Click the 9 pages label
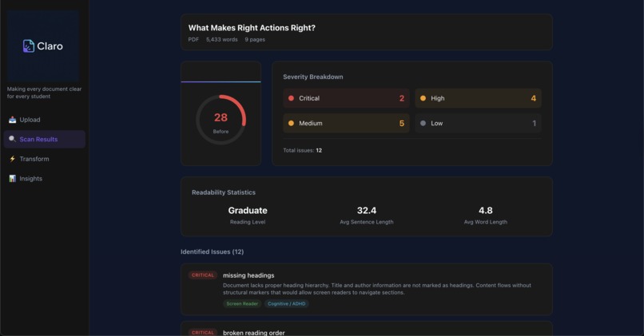Image resolution: width=644 pixels, height=336 pixels. point(255,39)
